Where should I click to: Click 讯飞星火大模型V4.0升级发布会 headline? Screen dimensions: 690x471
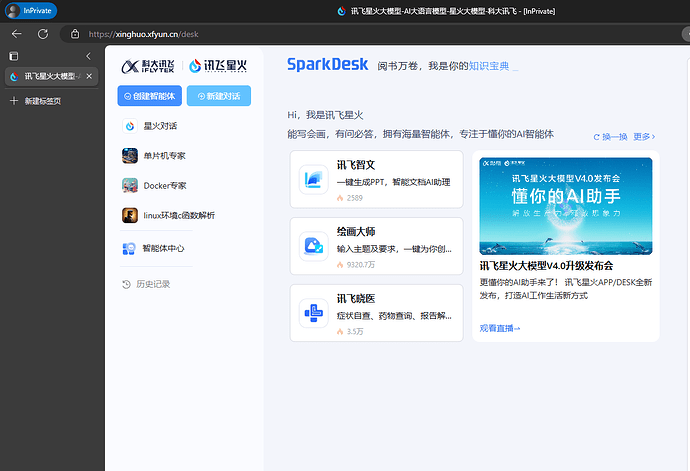tap(546, 266)
